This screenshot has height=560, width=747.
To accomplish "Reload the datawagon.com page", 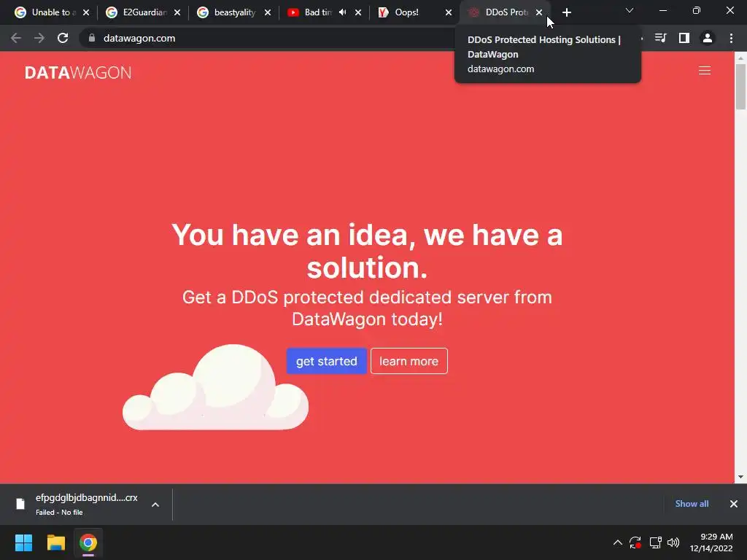I will coord(63,38).
